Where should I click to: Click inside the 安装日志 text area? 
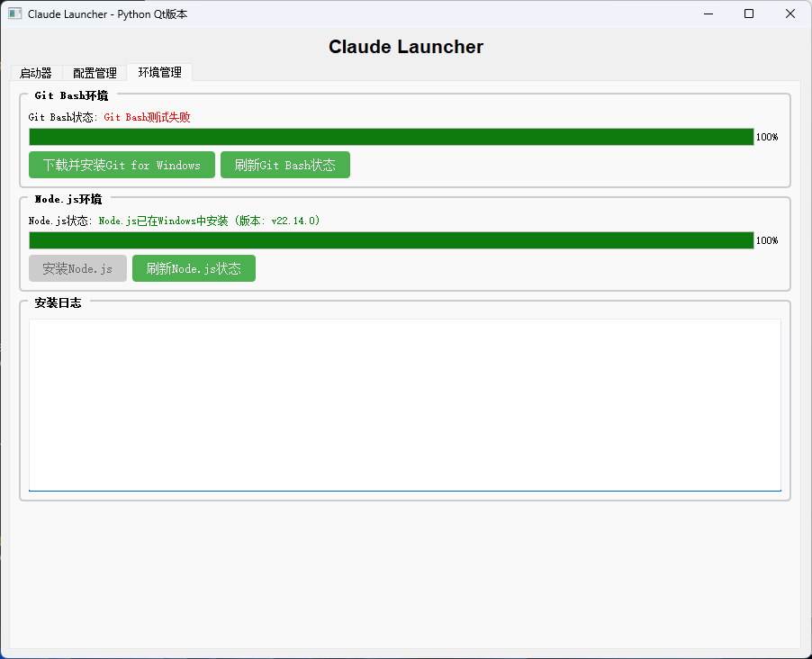point(405,404)
